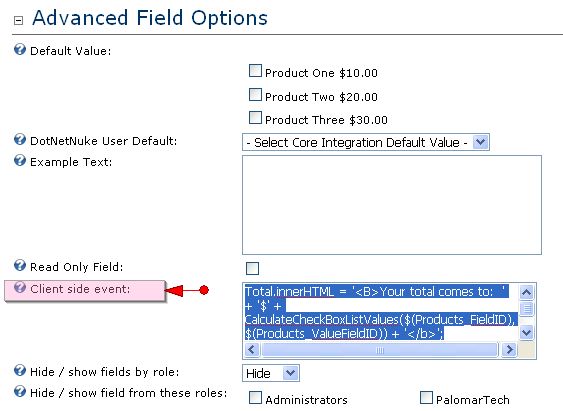Click the horizontal scrollbar thumb in client event box
The height and width of the screenshot is (411, 563).
pos(380,350)
